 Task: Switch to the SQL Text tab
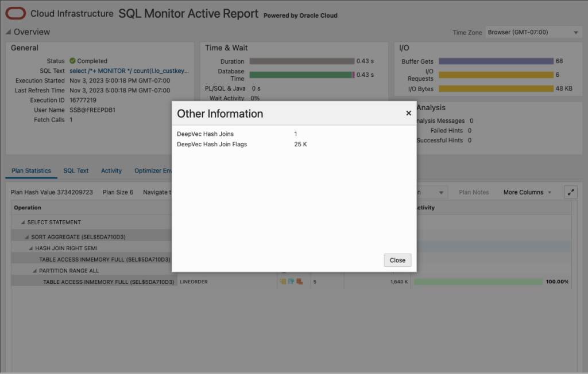click(x=76, y=170)
